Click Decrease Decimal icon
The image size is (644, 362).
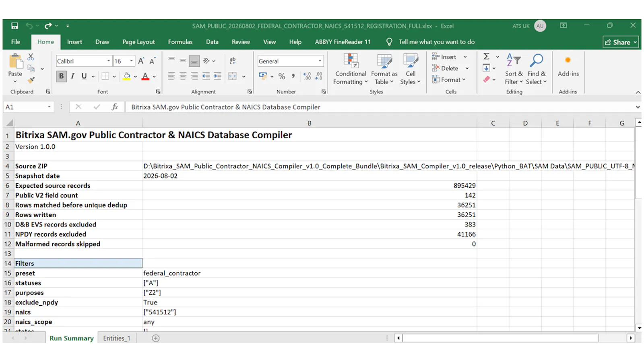319,76
